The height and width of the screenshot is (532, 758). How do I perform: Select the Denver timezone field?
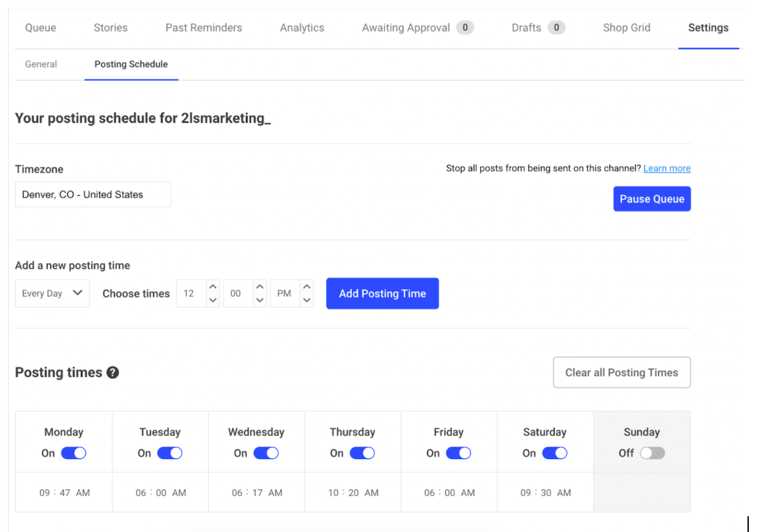(93, 194)
